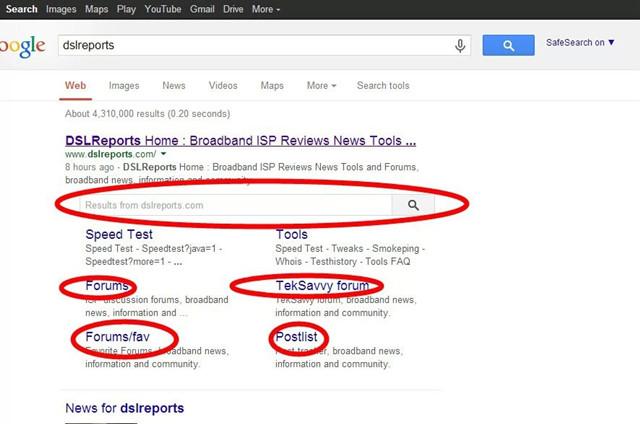The image size is (640, 424).
Task: Click the blue magnifier search button
Action: [508, 45]
